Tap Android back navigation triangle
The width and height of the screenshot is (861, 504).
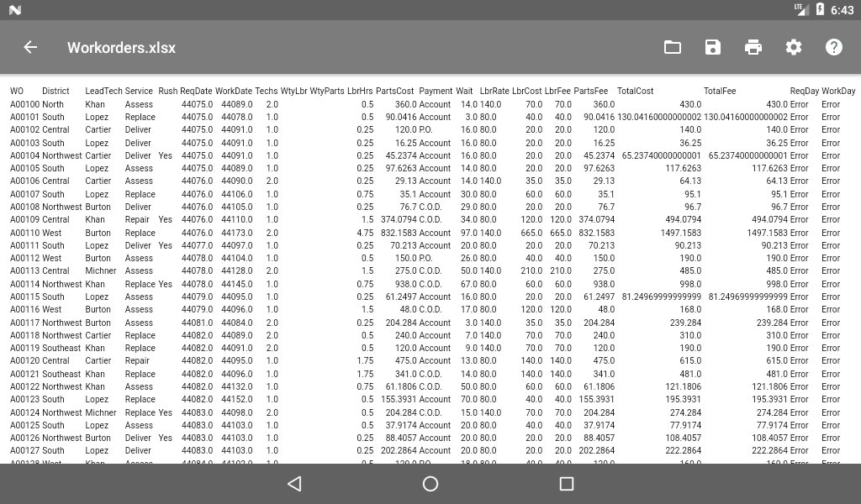pyautogui.click(x=295, y=483)
